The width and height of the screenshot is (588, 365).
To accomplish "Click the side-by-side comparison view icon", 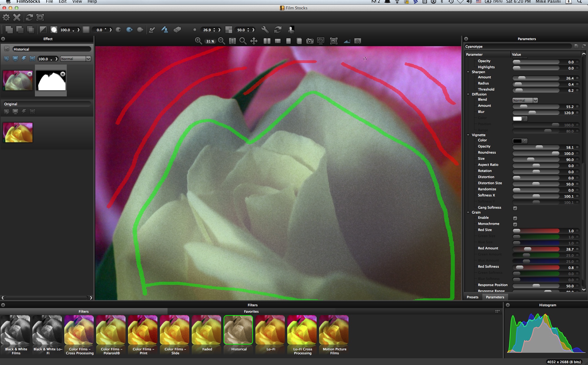I will (x=267, y=41).
